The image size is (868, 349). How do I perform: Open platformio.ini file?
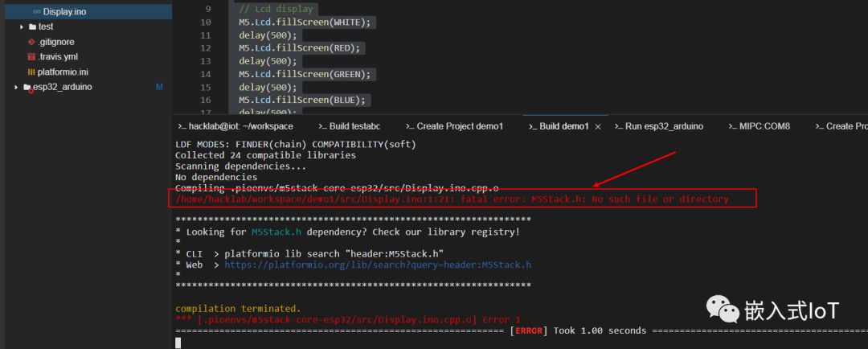(x=63, y=72)
